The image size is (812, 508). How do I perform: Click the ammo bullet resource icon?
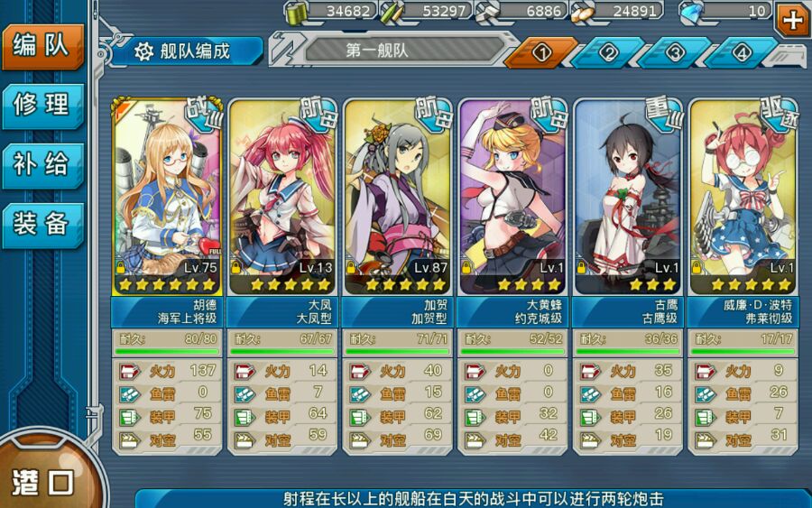pyautogui.click(x=392, y=13)
